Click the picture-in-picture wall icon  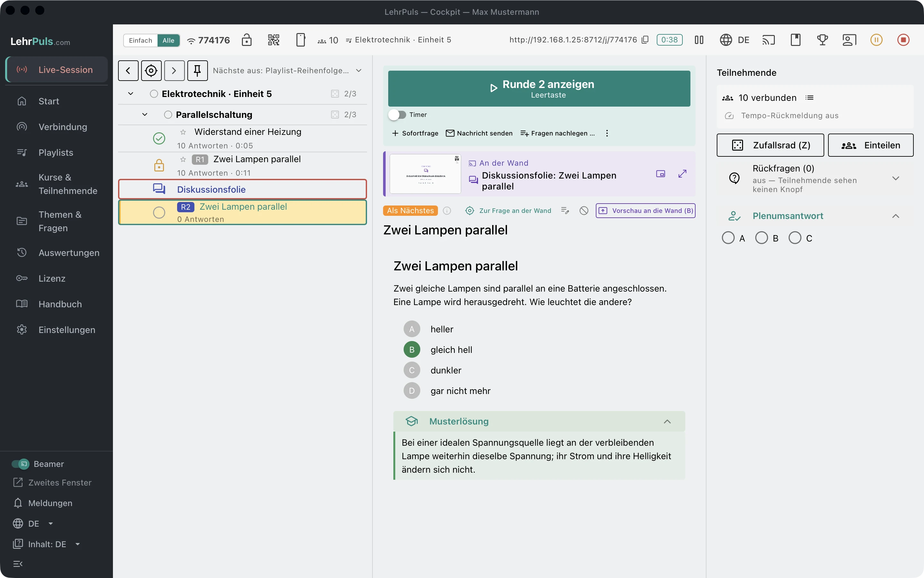click(661, 174)
